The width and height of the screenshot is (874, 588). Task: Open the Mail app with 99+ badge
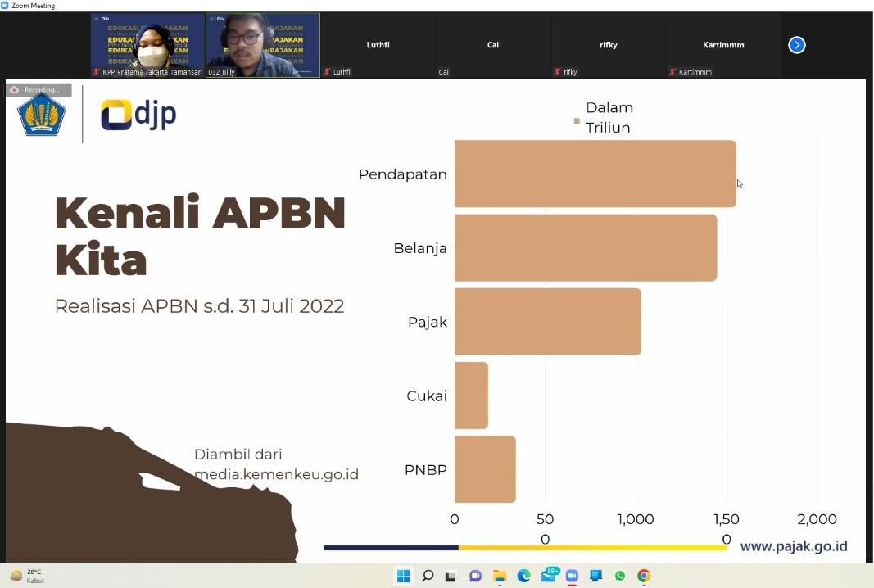point(548,576)
